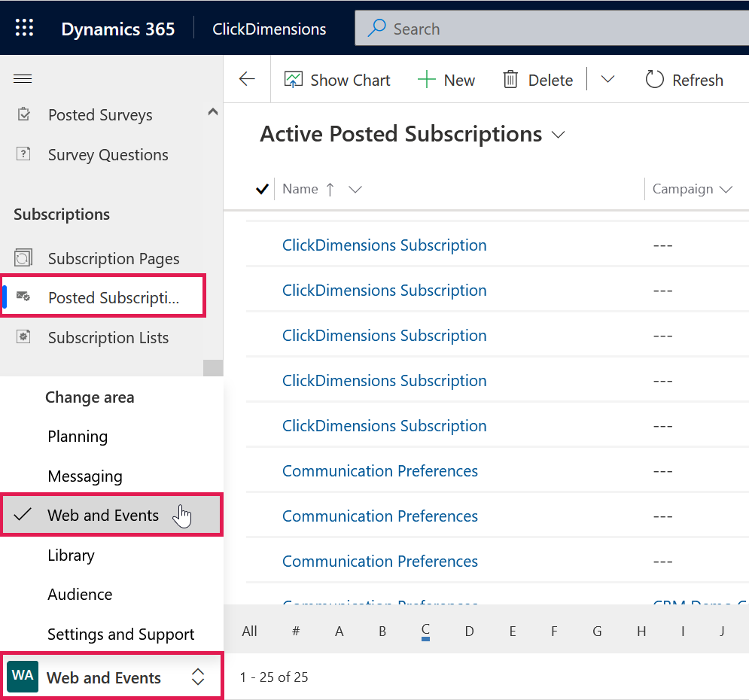
Task: Open the Campaign column dropdown
Action: 726,190
